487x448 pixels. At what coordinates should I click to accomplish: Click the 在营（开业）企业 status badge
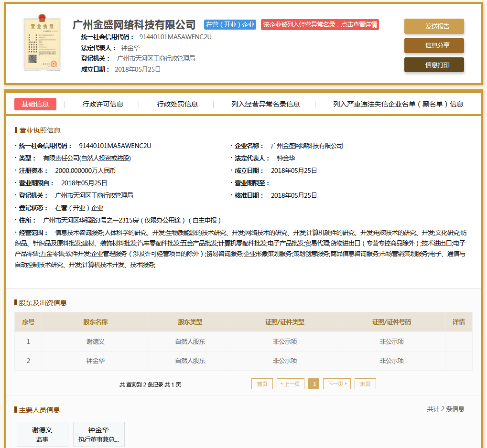230,23
